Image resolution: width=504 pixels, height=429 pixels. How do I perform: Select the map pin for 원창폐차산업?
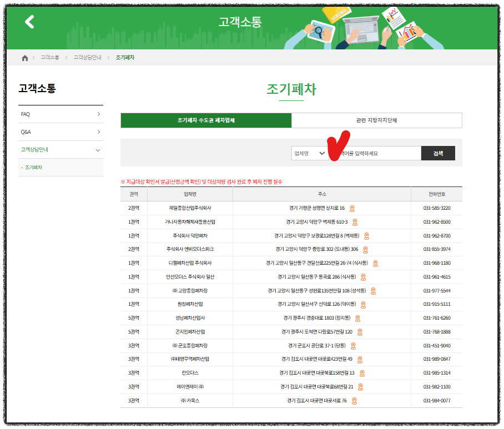[363, 303]
